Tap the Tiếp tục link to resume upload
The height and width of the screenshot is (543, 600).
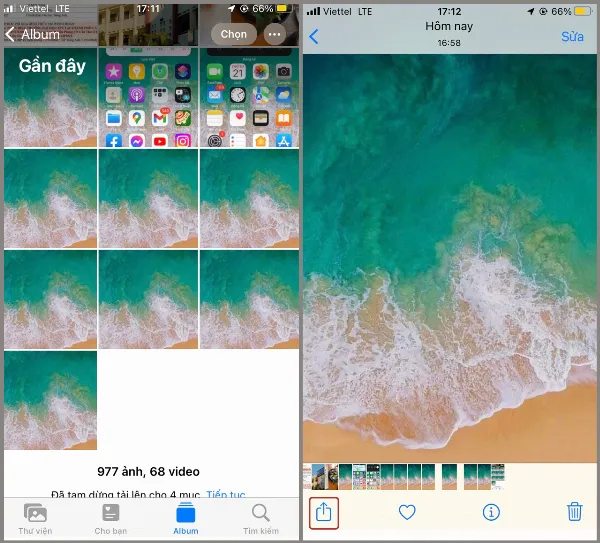[x=226, y=494]
